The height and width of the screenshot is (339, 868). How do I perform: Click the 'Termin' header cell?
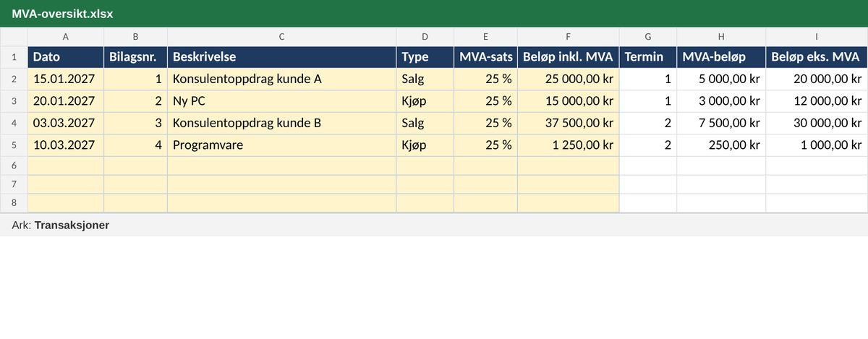tap(648, 57)
